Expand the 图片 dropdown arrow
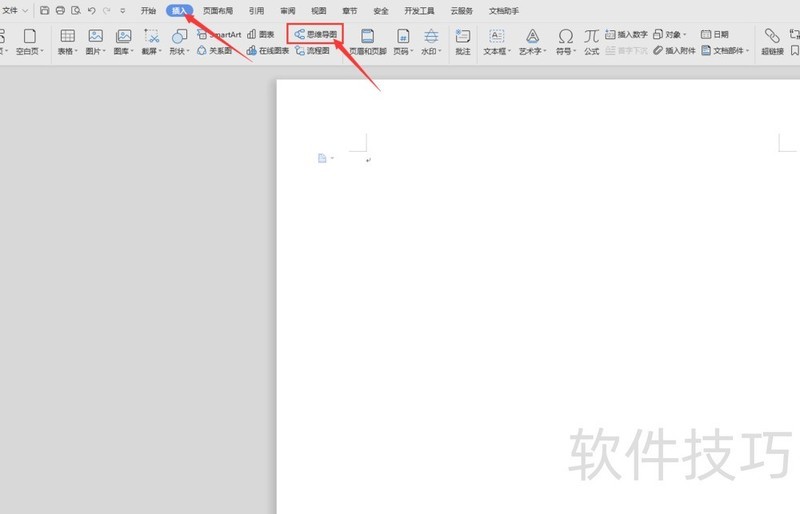Viewport: 800px width, 514px height. click(x=104, y=51)
